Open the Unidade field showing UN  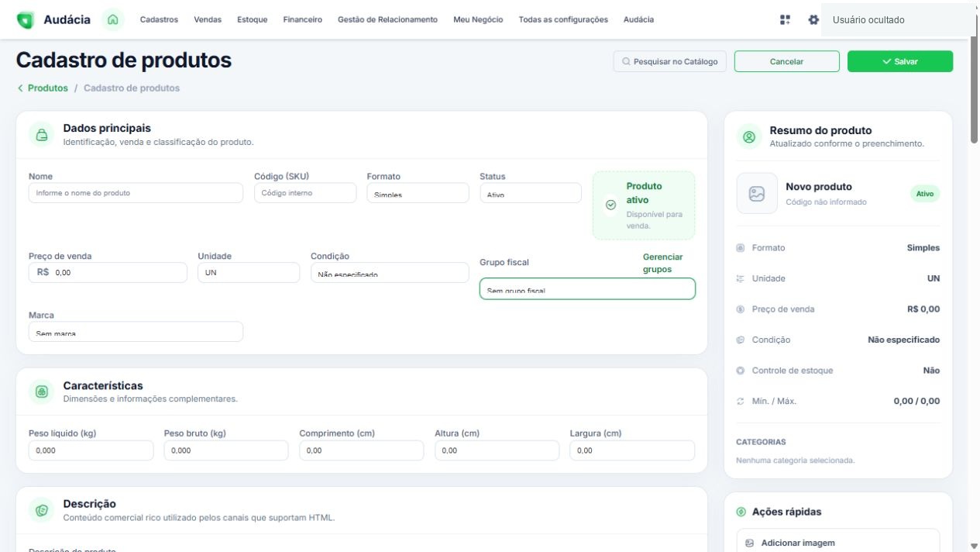(x=249, y=273)
